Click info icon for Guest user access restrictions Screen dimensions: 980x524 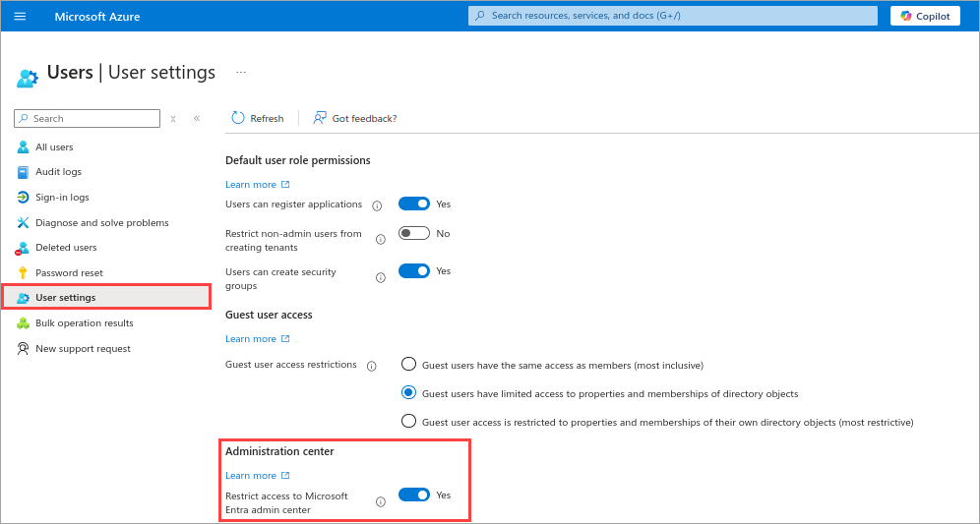(x=372, y=366)
